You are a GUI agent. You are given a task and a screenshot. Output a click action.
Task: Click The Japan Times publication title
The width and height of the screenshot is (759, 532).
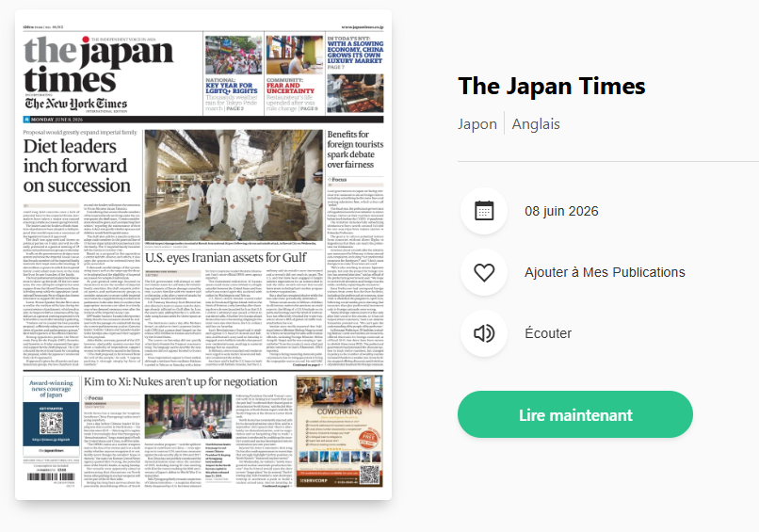click(552, 87)
